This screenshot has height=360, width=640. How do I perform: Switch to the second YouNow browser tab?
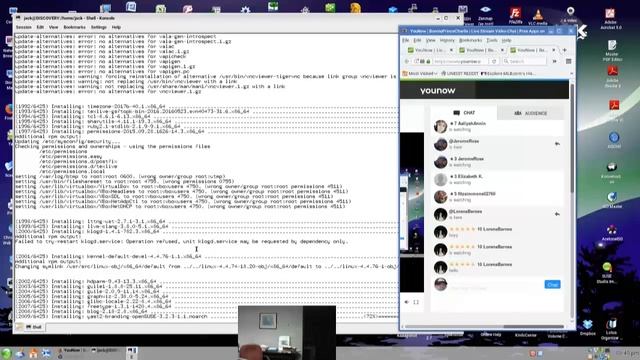point(482,50)
